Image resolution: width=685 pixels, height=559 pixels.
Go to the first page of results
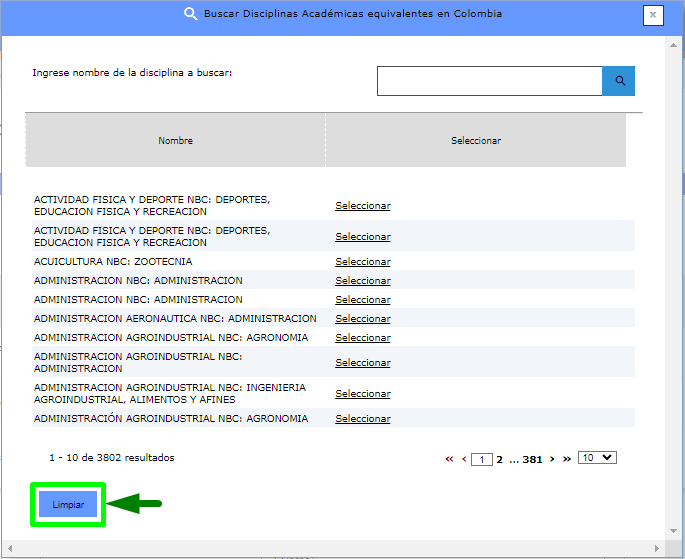pyautogui.click(x=450, y=459)
